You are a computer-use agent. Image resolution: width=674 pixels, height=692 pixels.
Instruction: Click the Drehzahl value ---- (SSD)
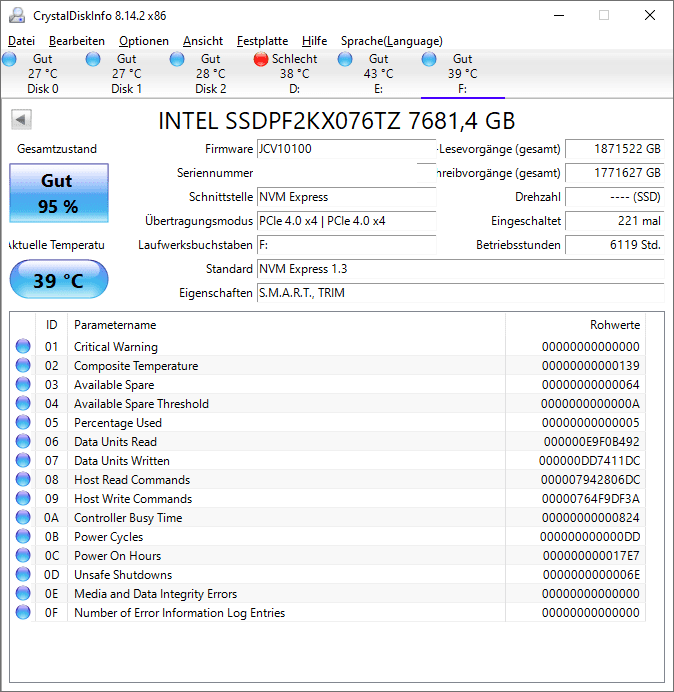point(614,197)
